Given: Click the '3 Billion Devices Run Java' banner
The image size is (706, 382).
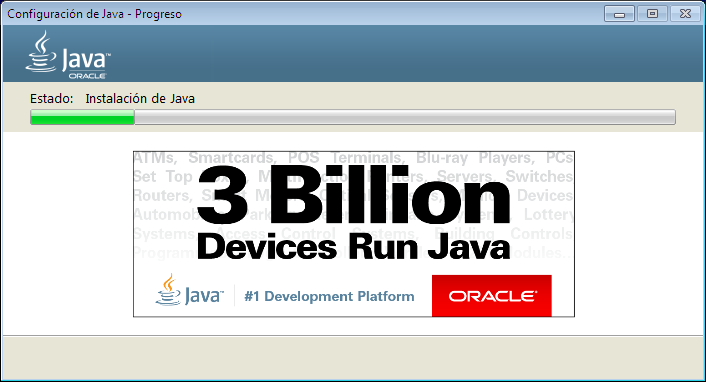Looking at the screenshot, I should [354, 234].
